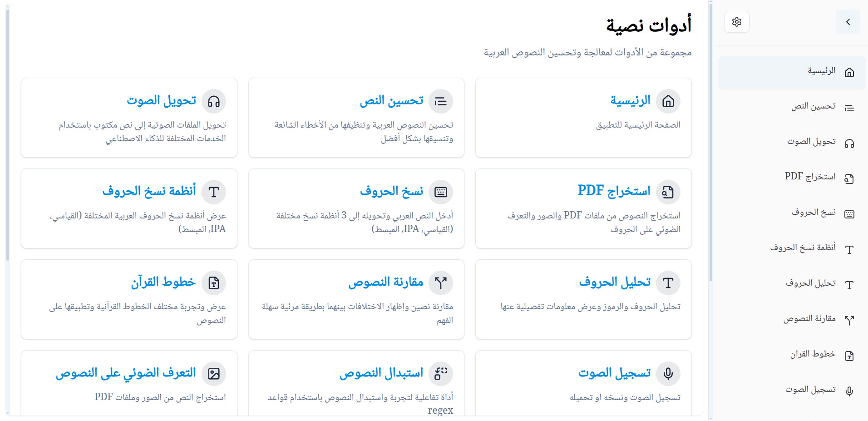Click the headphones icon on تحويل الصوت card
The image size is (868, 421).
point(214,101)
